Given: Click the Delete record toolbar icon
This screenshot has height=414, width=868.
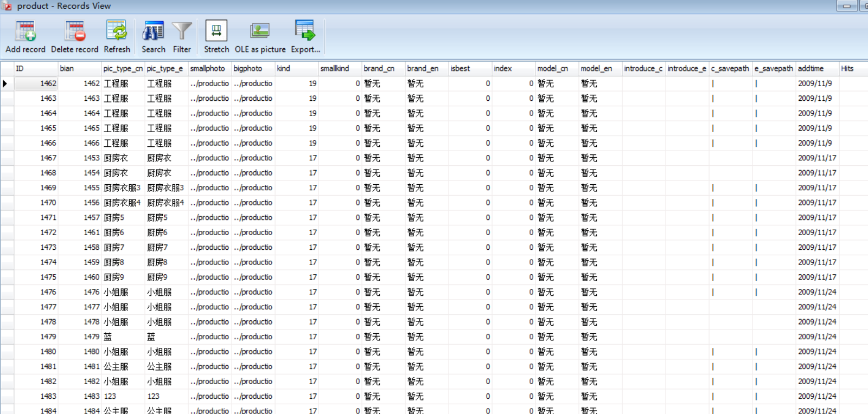Looking at the screenshot, I should point(75,37).
